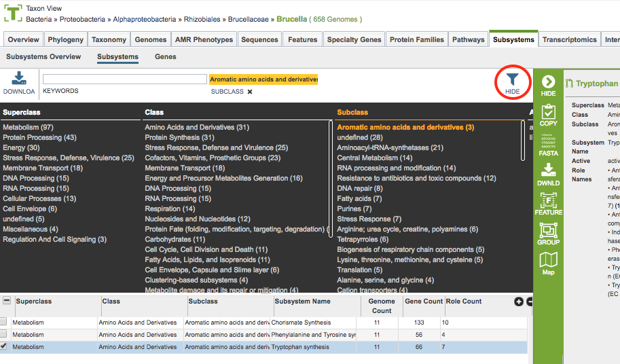This screenshot has height=364, width=620.
Task: Sort by Genome Count column header
Action: [x=382, y=306]
